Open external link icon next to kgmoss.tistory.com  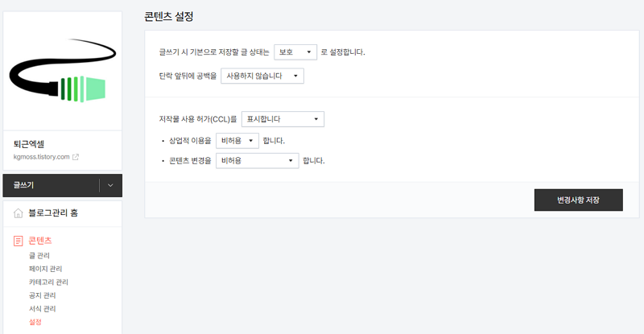click(76, 157)
